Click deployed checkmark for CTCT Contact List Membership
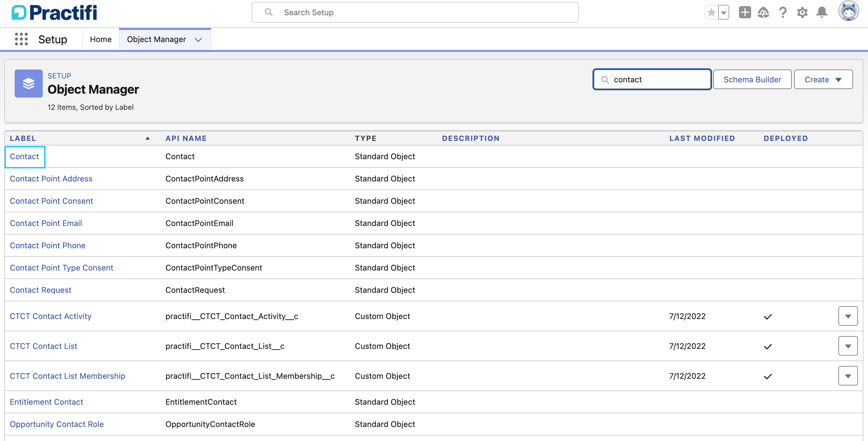Image resolution: width=868 pixels, height=441 pixels. tap(768, 377)
